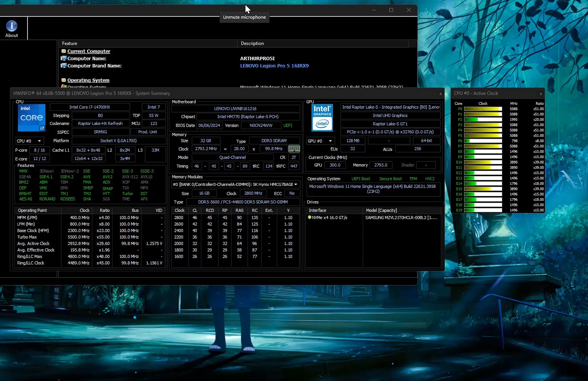This screenshot has width=588, height=381.
Task: Click the 128 MB GPU memory field
Action: (x=353, y=141)
